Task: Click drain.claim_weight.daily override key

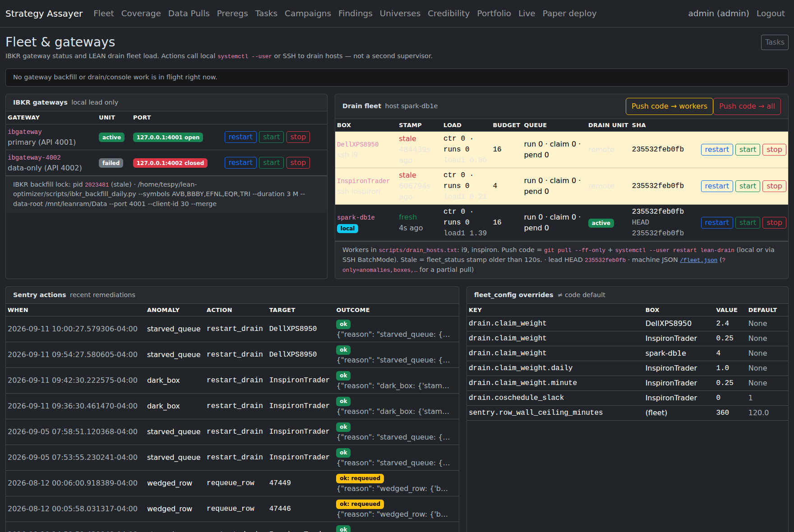Action: click(x=521, y=368)
